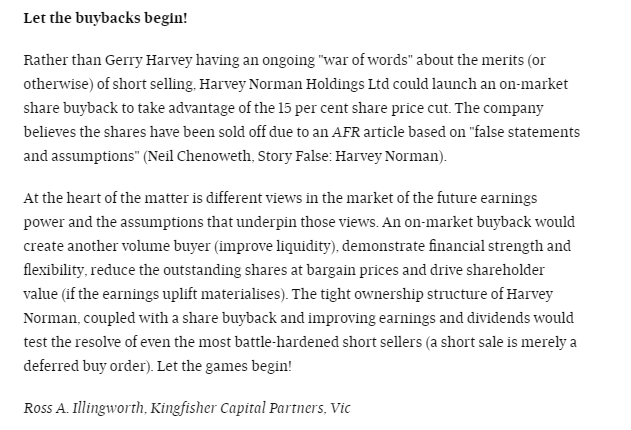Image resolution: width=631 pixels, height=430 pixels.
Task: Click the text "Kingfisher Capital Partners"
Action: tap(236, 408)
